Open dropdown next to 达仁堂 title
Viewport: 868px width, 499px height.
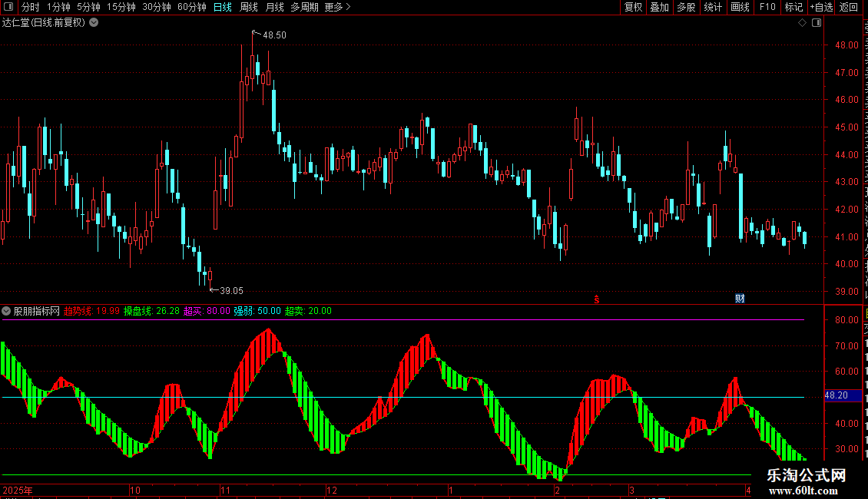pos(94,23)
